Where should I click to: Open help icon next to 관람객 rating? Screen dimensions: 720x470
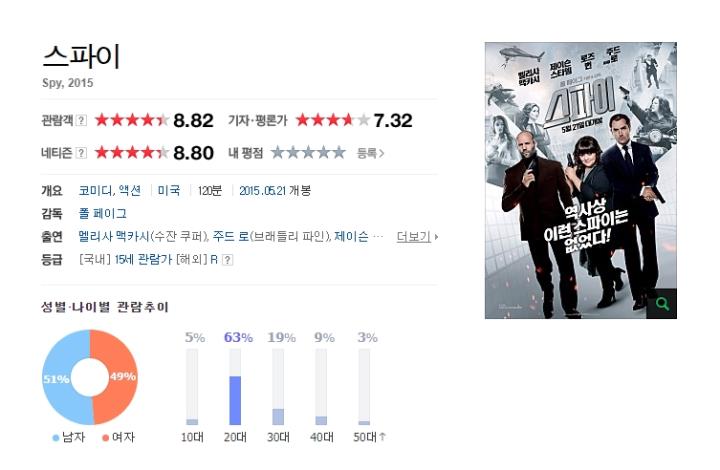point(81,120)
